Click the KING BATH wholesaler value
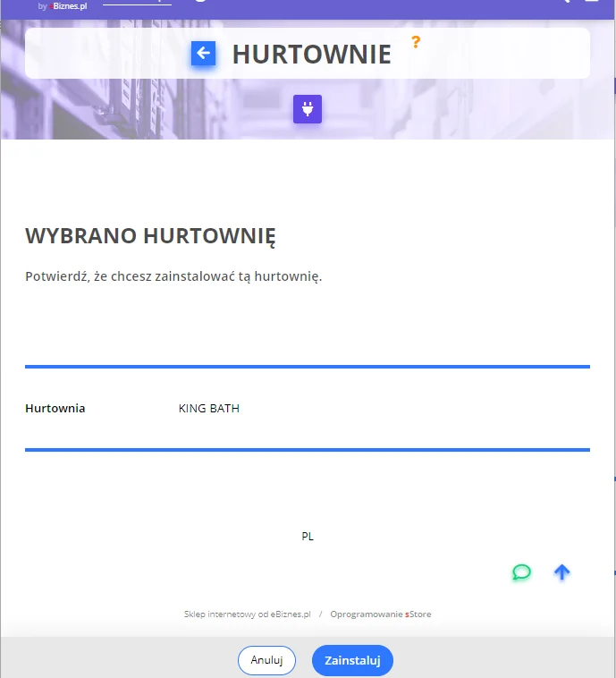Screen dimensions: 616x678 coord(209,408)
